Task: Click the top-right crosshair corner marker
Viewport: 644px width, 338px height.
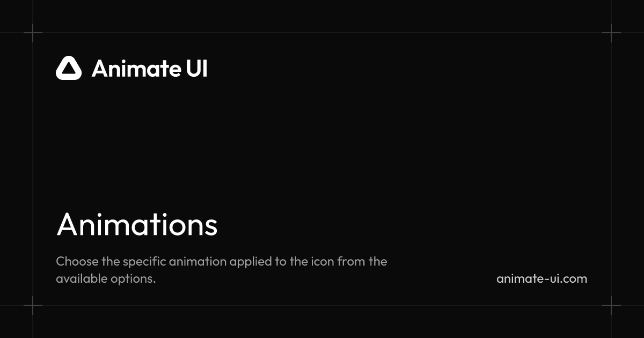Action: [611, 33]
